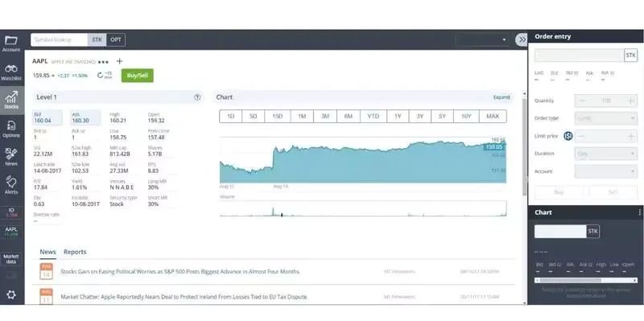Open the Account dropdown in Order entry

tap(606, 171)
